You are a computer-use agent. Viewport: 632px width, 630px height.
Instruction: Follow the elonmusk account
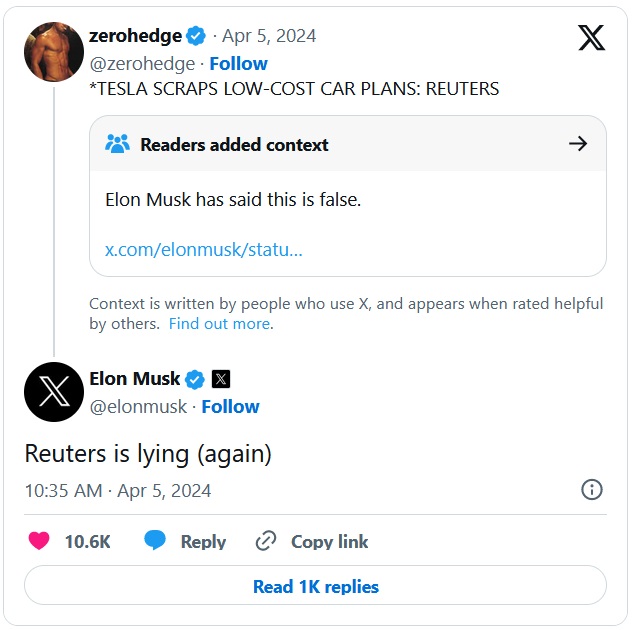[230, 406]
